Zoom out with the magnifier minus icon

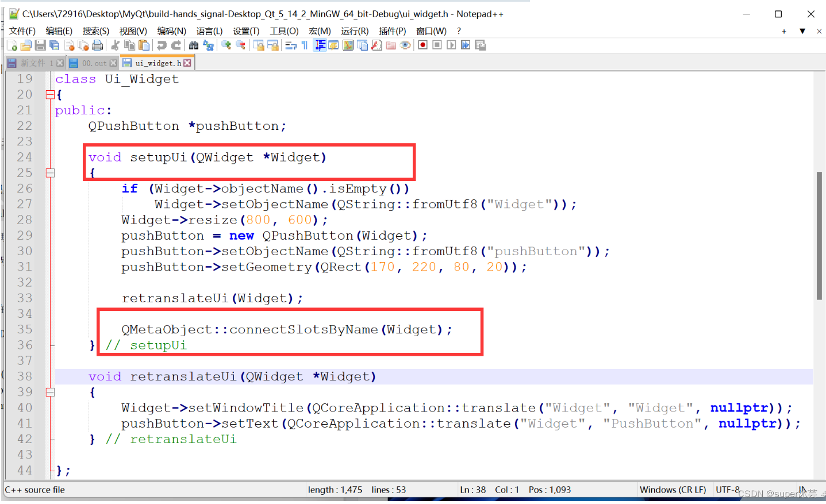pyautogui.click(x=240, y=45)
